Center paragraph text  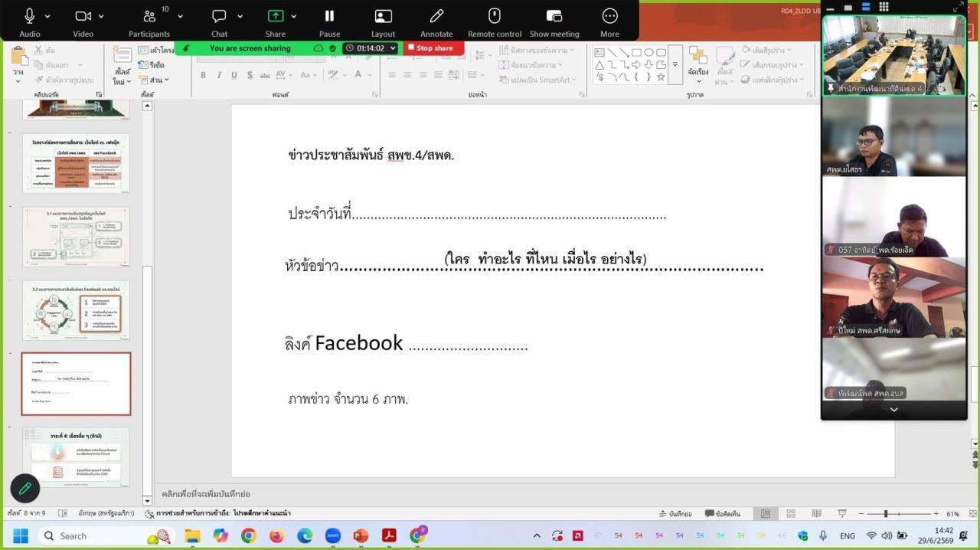pos(407,75)
